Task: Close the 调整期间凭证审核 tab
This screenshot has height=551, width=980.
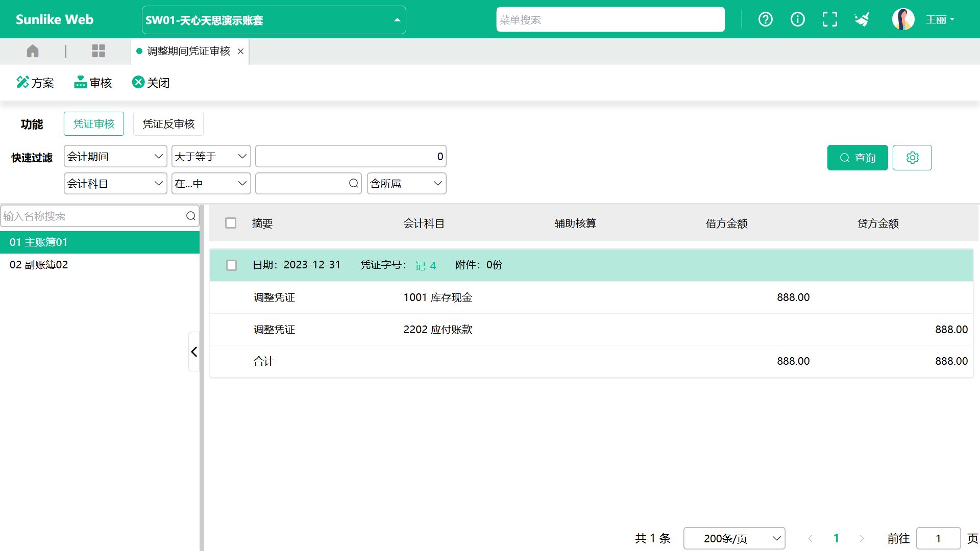Action: [240, 51]
